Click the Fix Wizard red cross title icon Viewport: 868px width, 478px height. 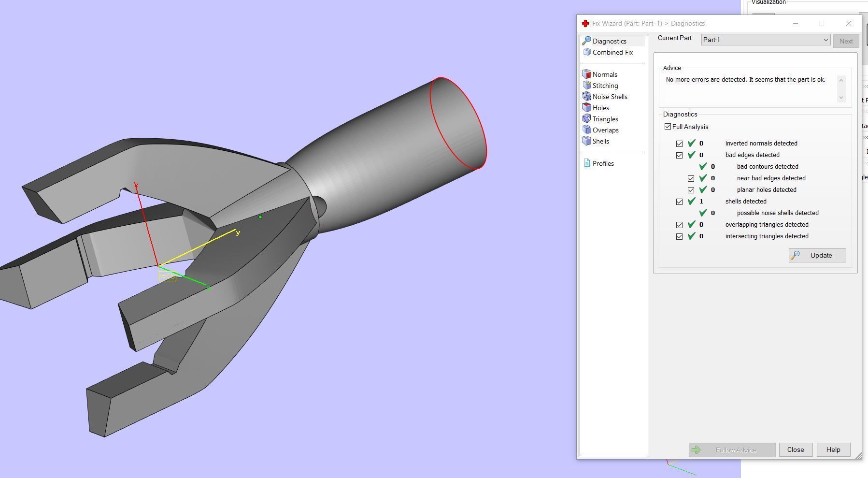[585, 23]
